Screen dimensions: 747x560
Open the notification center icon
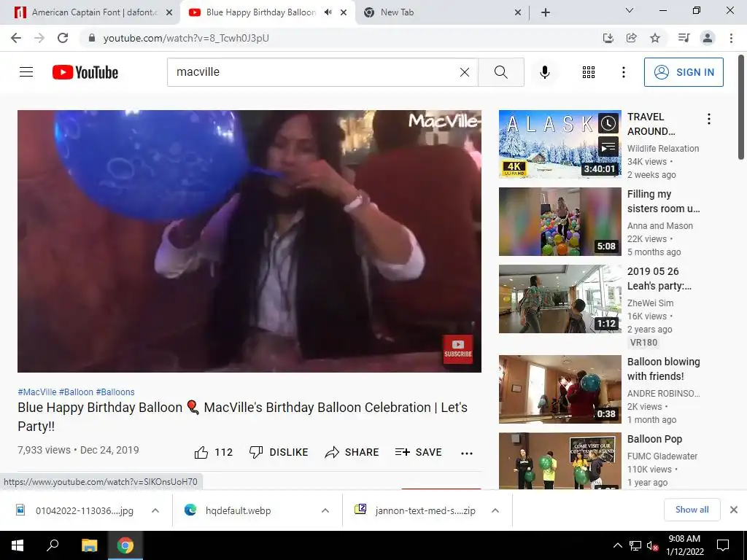tap(723, 545)
